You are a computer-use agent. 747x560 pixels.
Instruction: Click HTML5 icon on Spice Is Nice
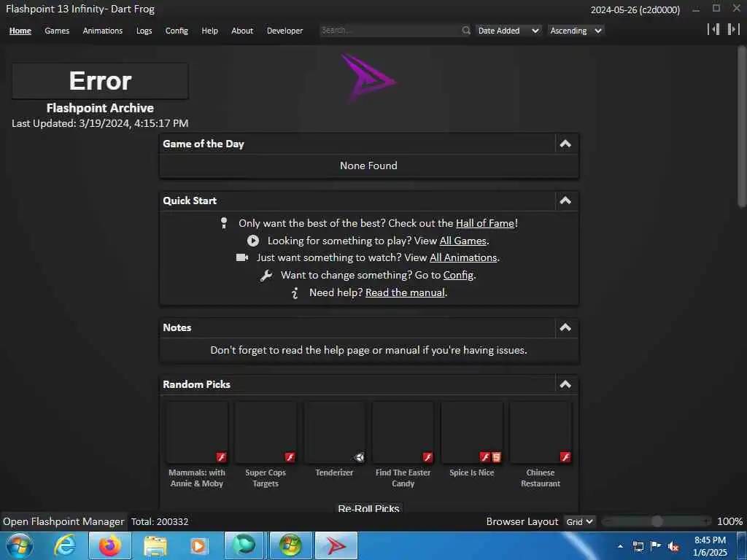(x=496, y=457)
